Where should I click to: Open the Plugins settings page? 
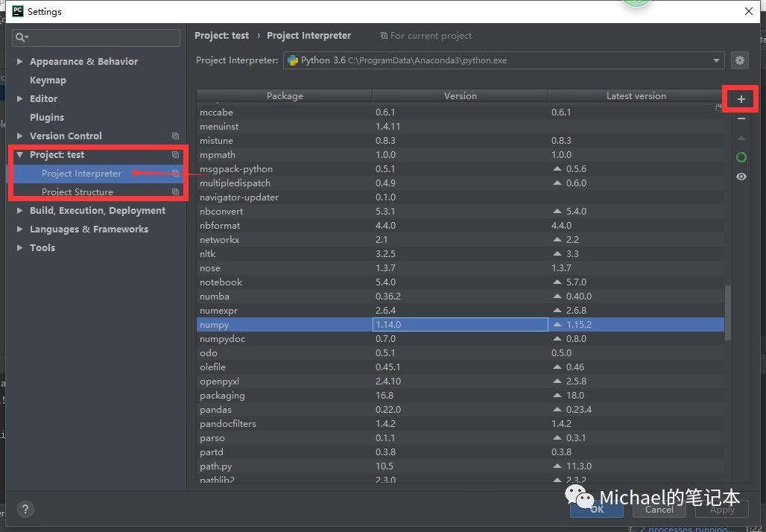click(47, 118)
